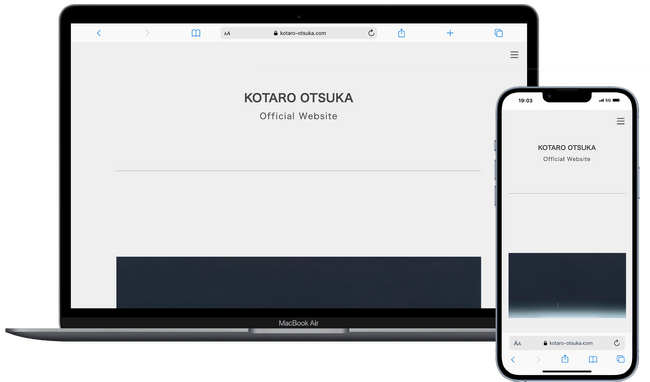650x382 pixels.
Task: Tap the 19:03 clock in iPhone status bar
Action: click(x=525, y=101)
